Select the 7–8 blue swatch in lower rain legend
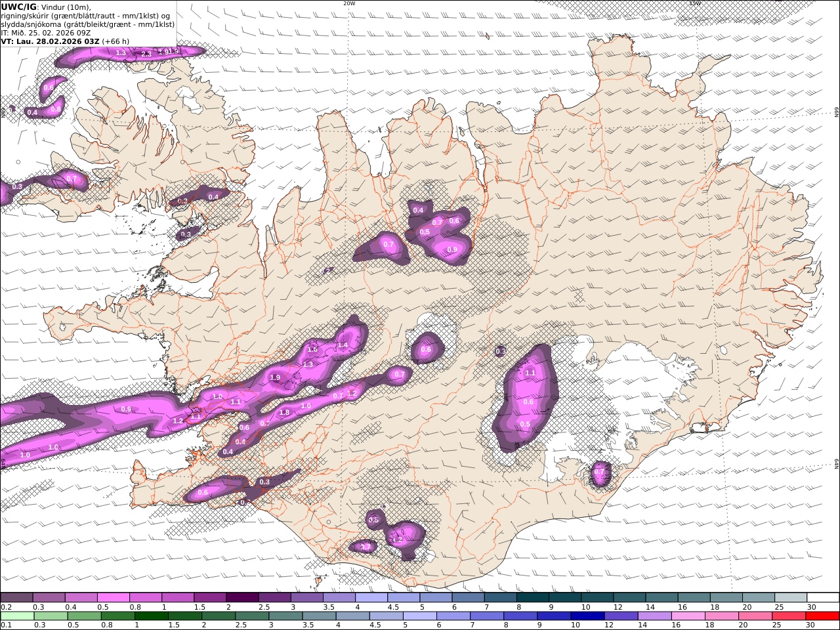 [486, 616]
